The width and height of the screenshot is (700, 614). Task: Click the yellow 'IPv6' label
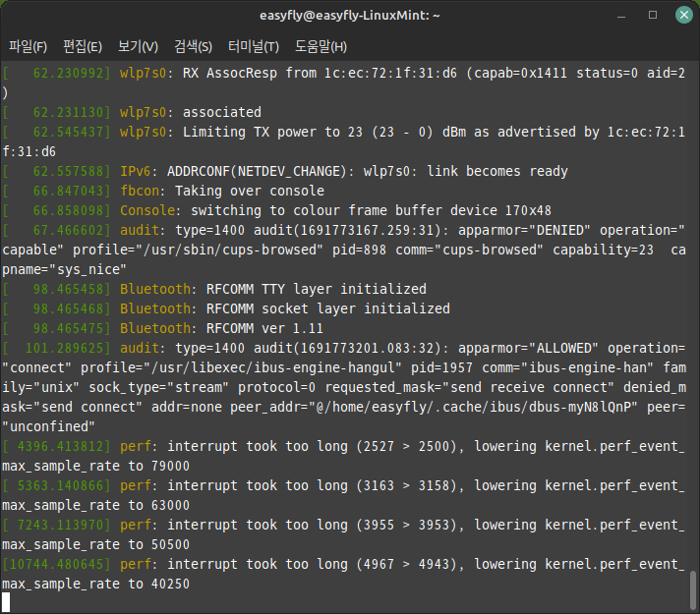tap(136, 171)
